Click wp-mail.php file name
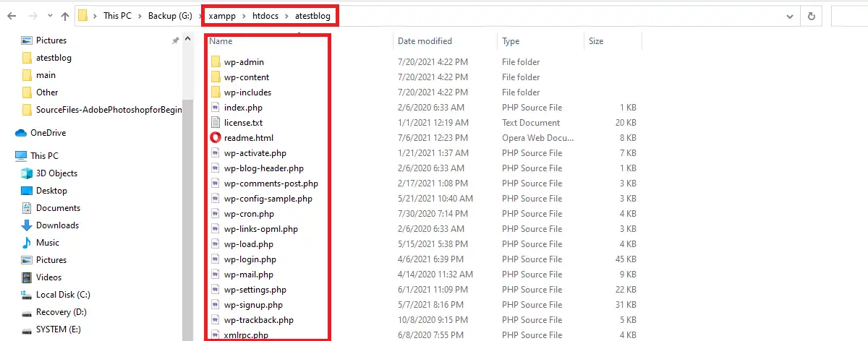Screen dimensions: 868x341 [x=249, y=275]
